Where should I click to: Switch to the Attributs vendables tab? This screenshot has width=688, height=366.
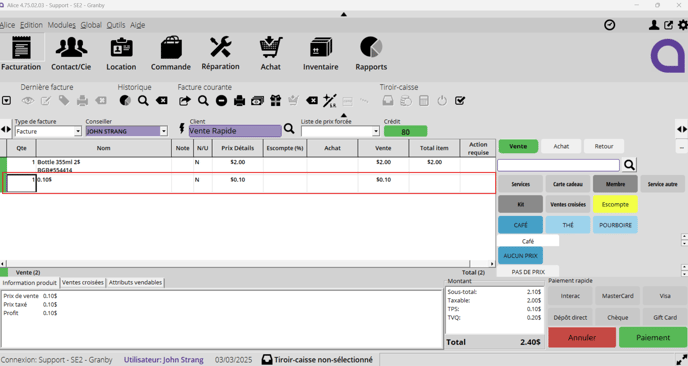[135, 283]
